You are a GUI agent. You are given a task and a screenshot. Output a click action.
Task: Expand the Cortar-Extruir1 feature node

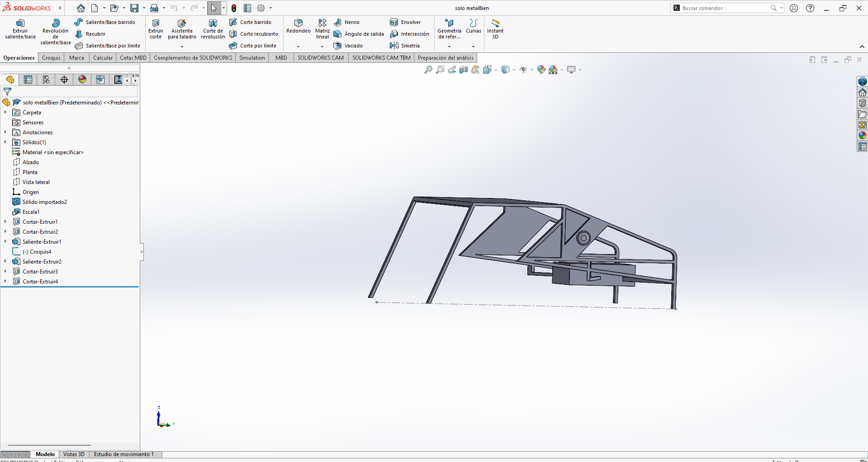(x=5, y=222)
